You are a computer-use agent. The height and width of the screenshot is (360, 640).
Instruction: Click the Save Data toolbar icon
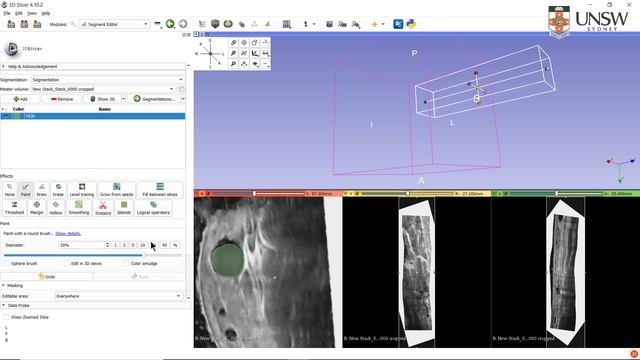click(x=37, y=24)
